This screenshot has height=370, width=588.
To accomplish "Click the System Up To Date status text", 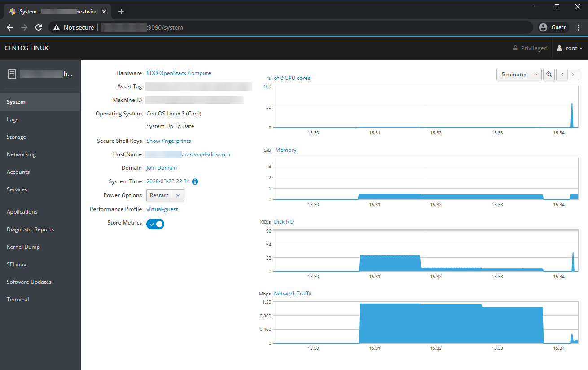I will 170,126.
